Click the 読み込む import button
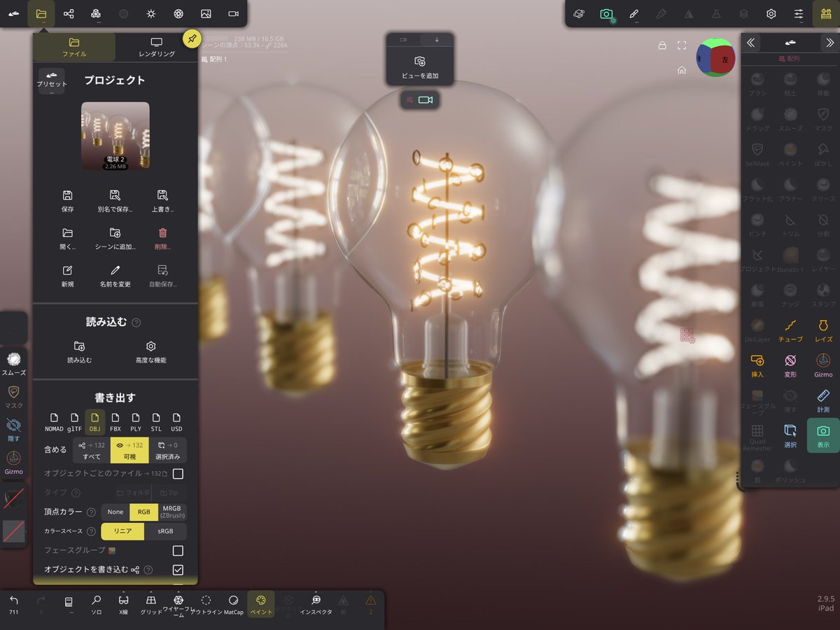The height and width of the screenshot is (630, 840). (x=79, y=352)
